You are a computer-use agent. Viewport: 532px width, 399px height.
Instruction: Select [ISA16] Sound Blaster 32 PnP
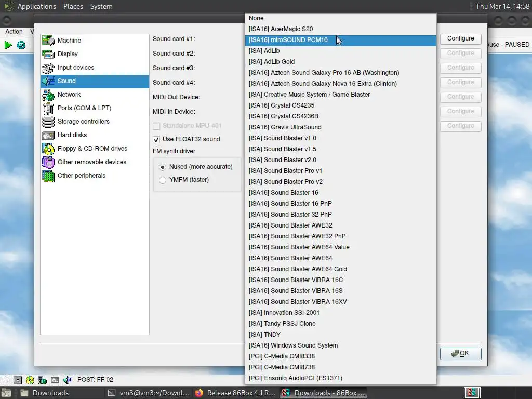[341, 215]
